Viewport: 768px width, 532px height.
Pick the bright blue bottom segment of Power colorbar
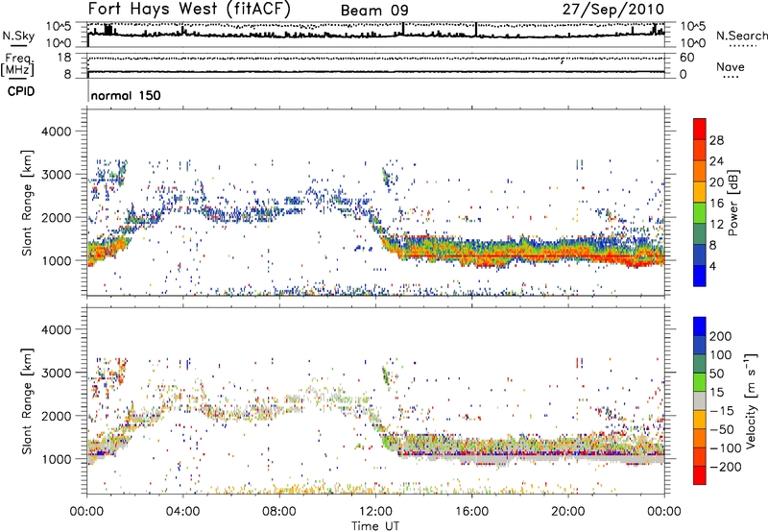pyautogui.click(x=700, y=277)
